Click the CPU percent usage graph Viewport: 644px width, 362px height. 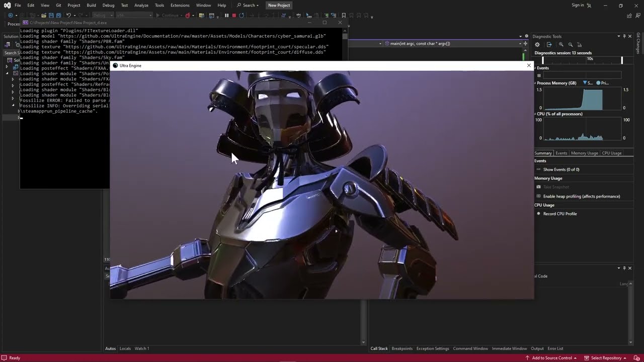point(582,129)
